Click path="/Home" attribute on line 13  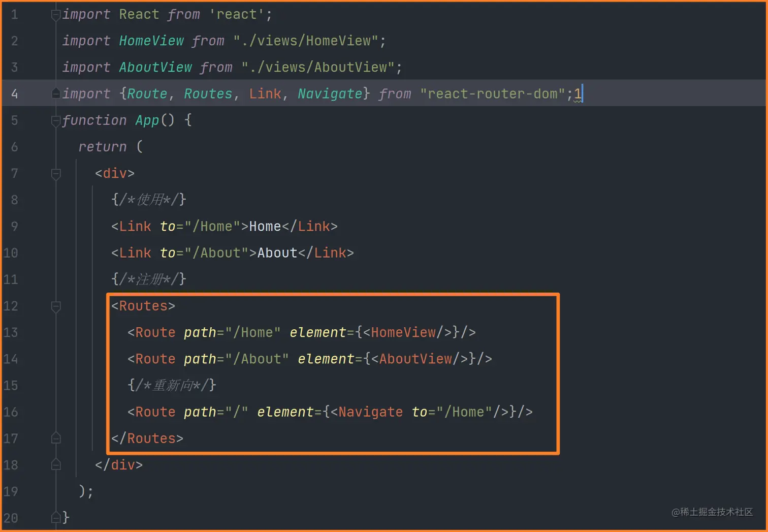pos(232,332)
